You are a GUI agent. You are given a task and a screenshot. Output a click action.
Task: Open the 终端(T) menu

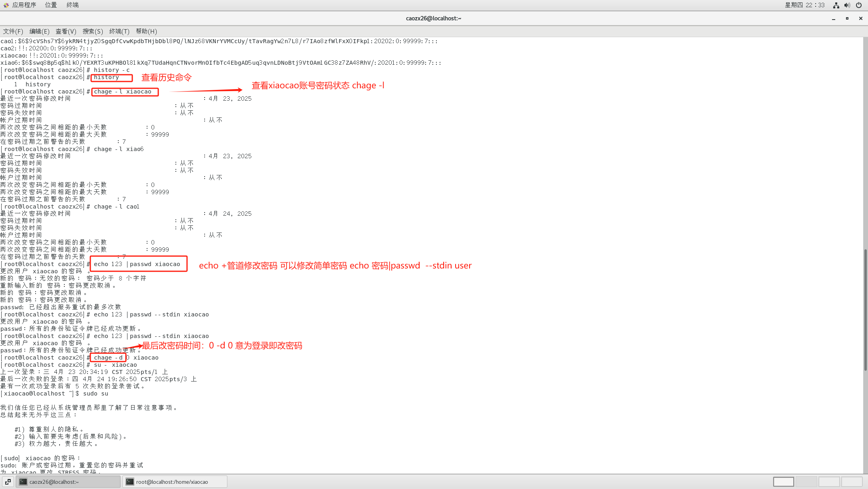click(119, 31)
